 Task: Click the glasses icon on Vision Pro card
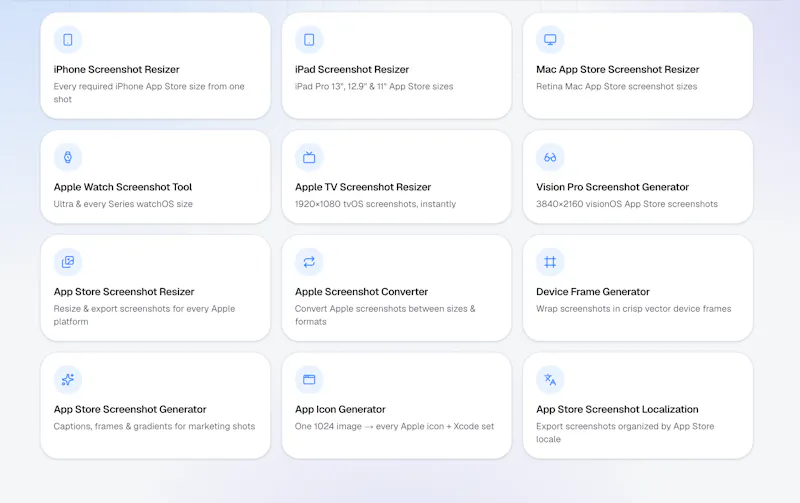550,157
